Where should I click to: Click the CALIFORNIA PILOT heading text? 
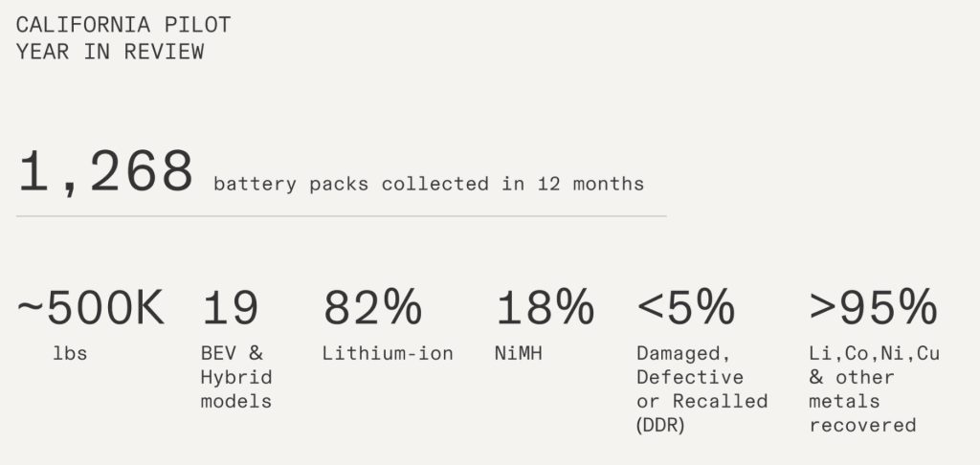point(123,24)
